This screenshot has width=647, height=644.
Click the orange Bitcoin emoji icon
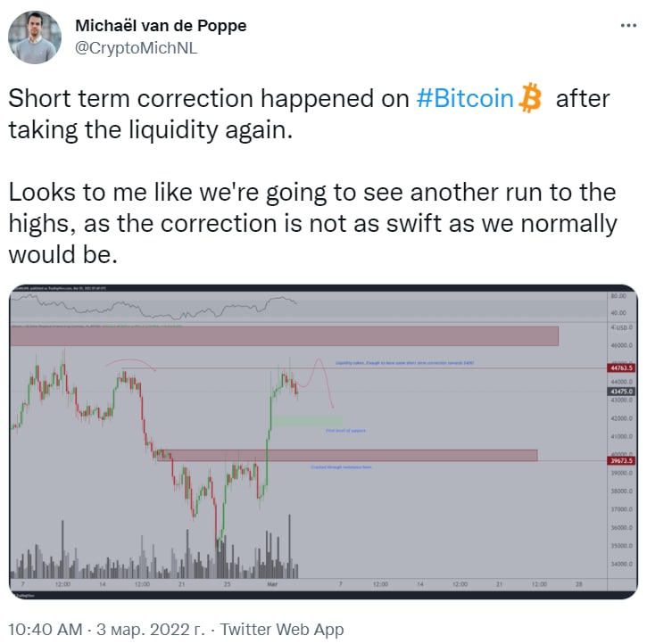[x=530, y=98]
